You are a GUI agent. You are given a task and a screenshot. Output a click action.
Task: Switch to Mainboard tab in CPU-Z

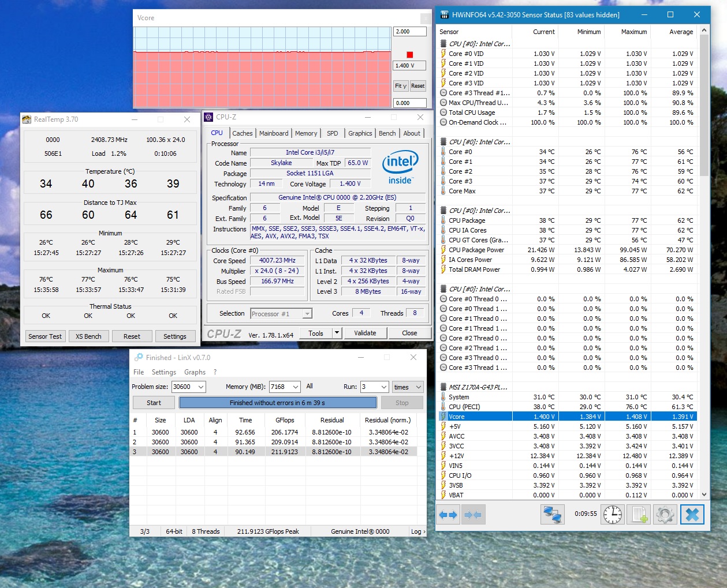[274, 133]
